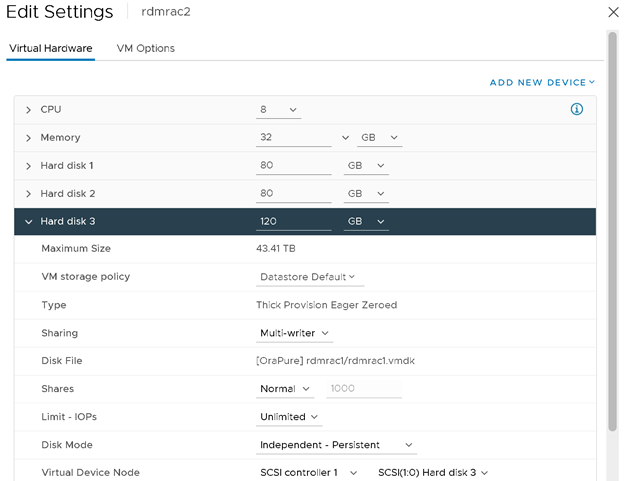
Task: Expand the Memory settings row
Action: 29,137
